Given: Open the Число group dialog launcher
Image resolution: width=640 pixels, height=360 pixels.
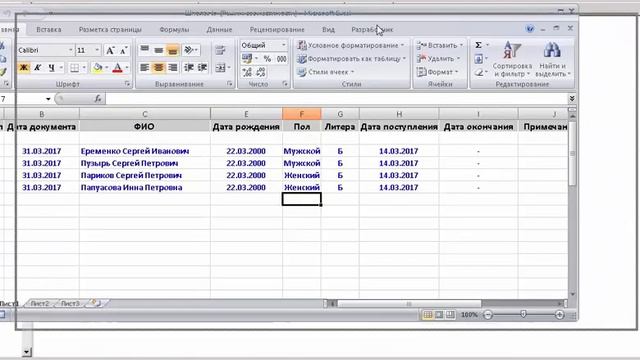Looking at the screenshot, I should point(285,84).
